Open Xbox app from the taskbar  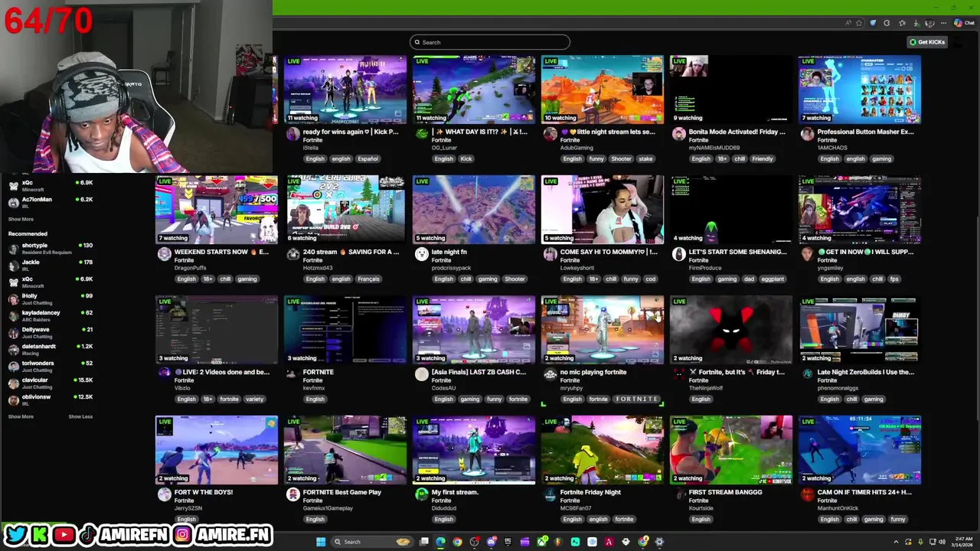click(x=541, y=542)
